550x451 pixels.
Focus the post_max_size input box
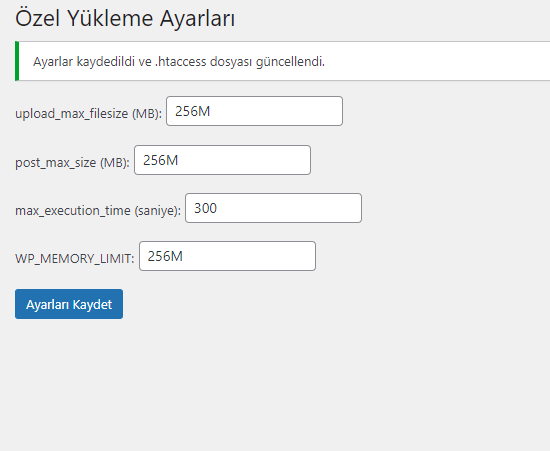click(222, 160)
